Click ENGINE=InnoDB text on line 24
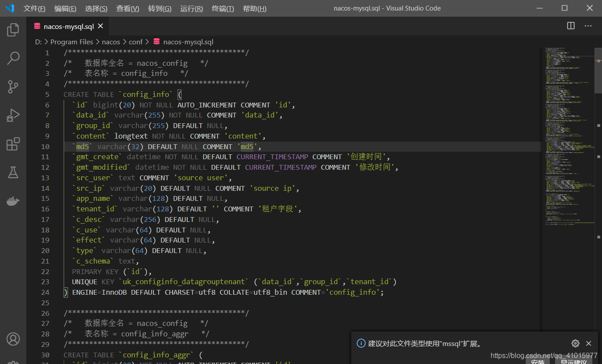Image resolution: width=602 pixels, height=364 pixels. pos(100,292)
